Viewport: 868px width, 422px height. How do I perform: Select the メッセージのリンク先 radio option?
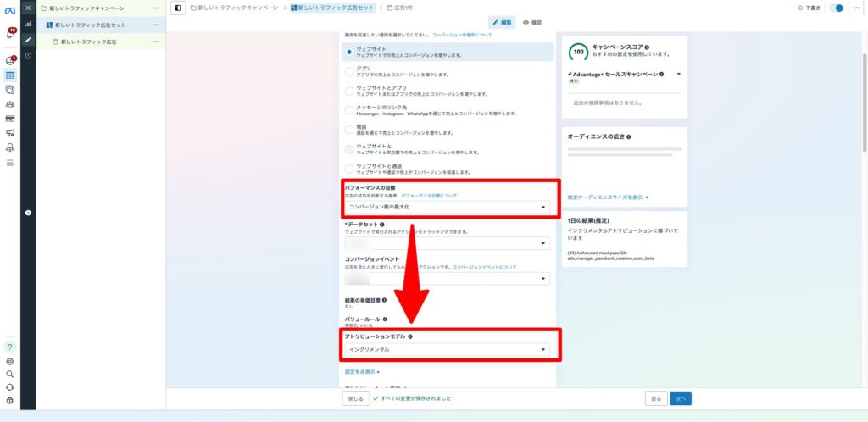(x=348, y=110)
